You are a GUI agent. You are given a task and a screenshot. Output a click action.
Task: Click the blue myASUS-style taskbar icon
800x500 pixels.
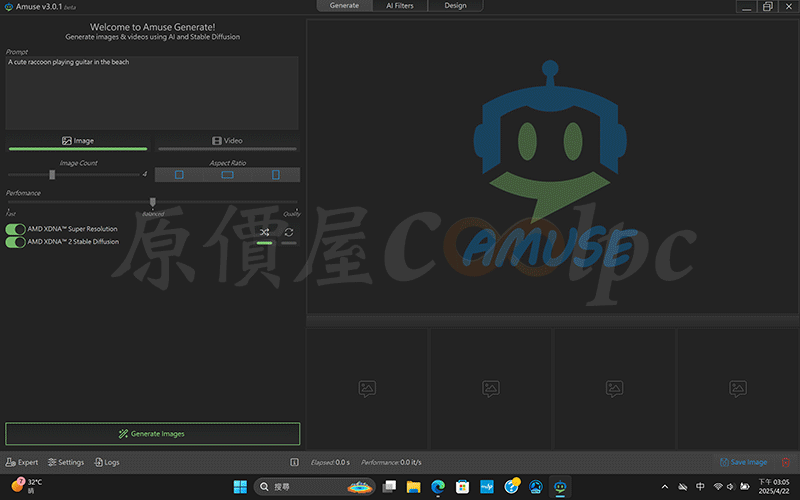pos(487,487)
